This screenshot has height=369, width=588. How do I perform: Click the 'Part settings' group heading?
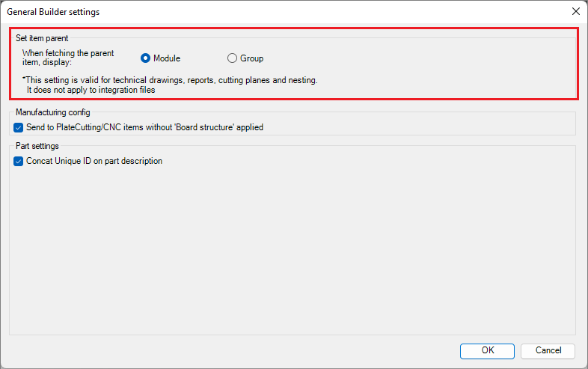coord(37,146)
